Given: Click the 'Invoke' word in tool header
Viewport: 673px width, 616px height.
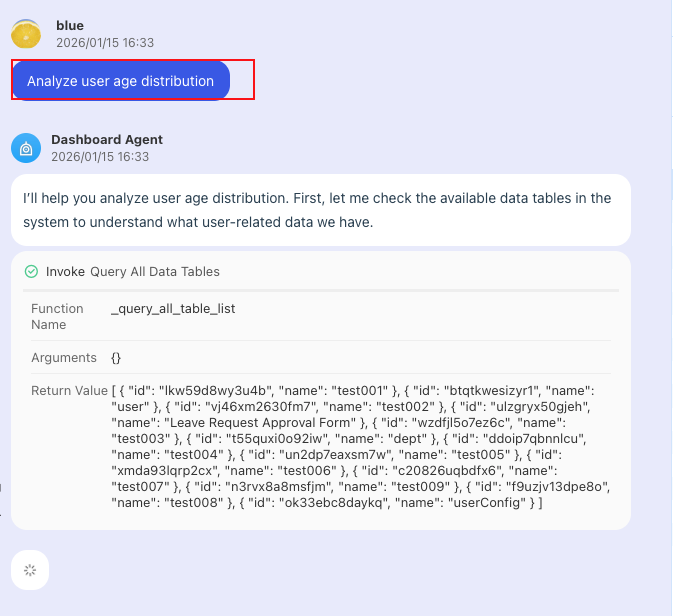Looking at the screenshot, I should click(x=65, y=271).
